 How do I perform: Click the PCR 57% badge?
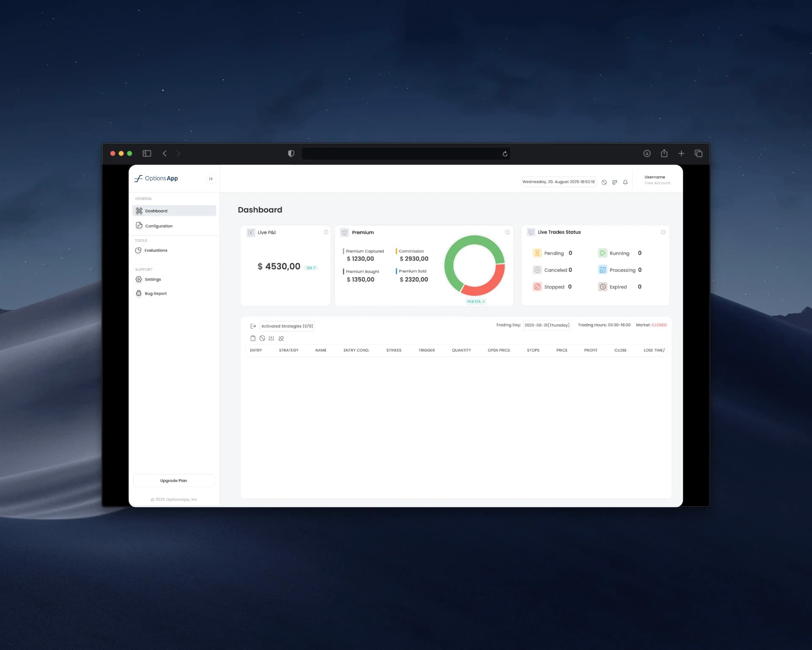(476, 302)
